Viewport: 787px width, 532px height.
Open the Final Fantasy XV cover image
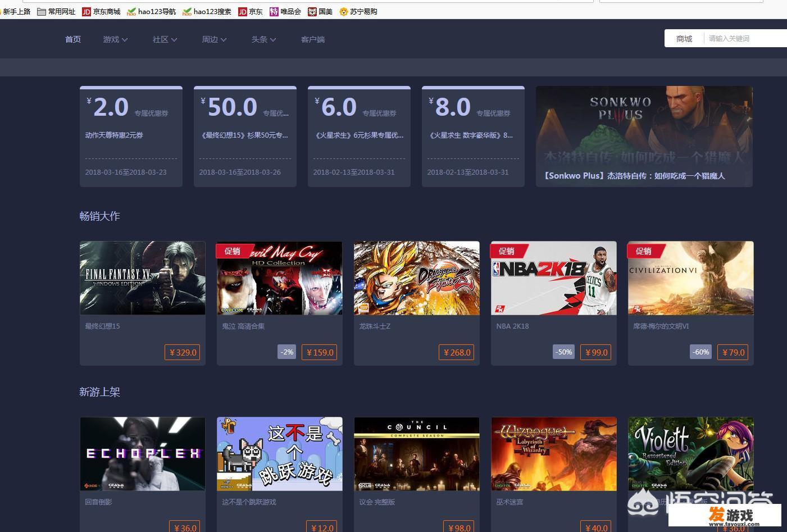(x=143, y=278)
